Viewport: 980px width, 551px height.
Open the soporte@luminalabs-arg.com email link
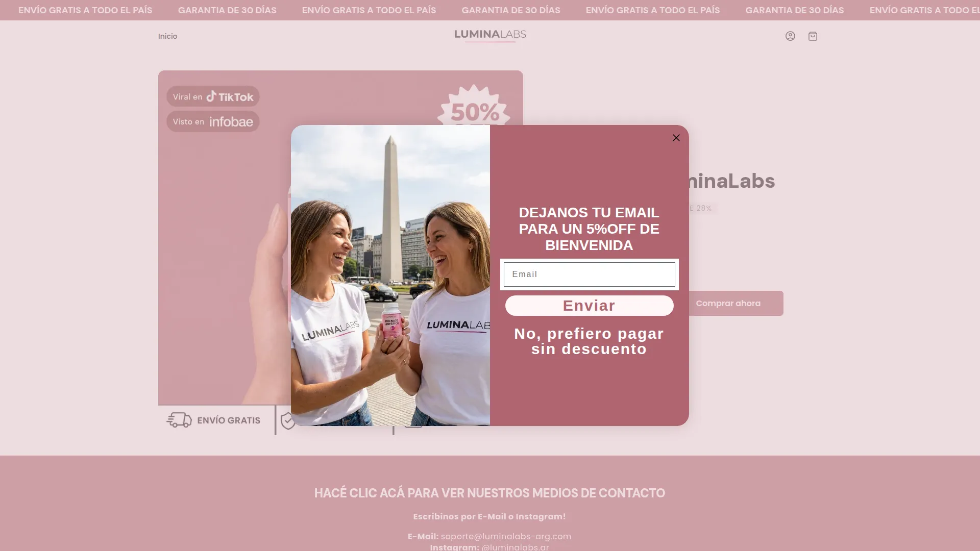506,536
